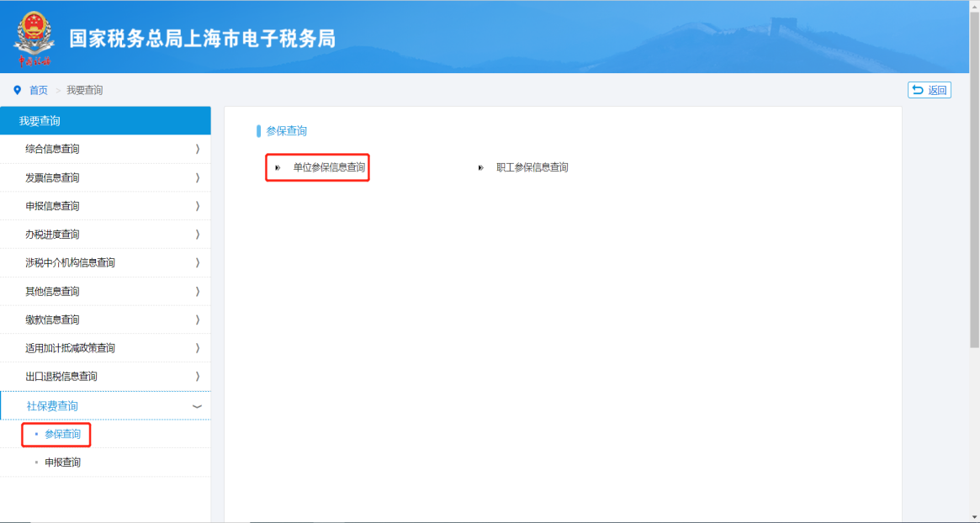980x523 pixels.
Task: Go to 首页 in the breadcrumb
Action: [39, 91]
